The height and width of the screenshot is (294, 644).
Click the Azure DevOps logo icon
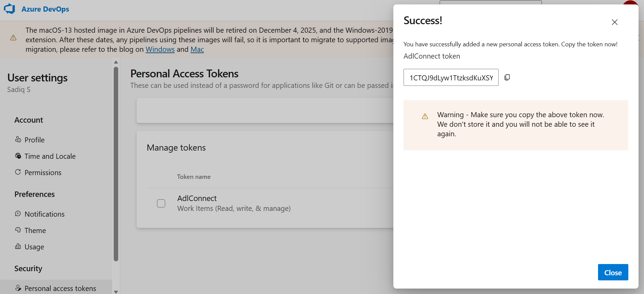coord(10,9)
